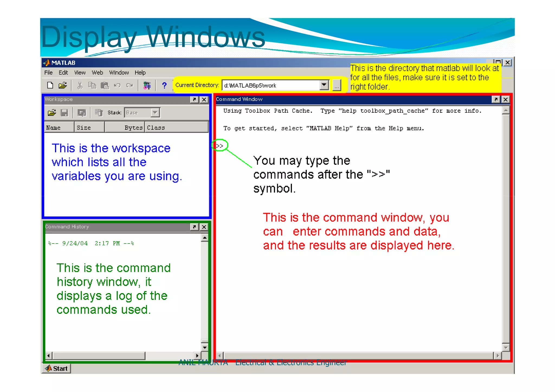This screenshot has width=555, height=392.
Task: Click Command Window scroll down arrow
Action: [x=506, y=347]
